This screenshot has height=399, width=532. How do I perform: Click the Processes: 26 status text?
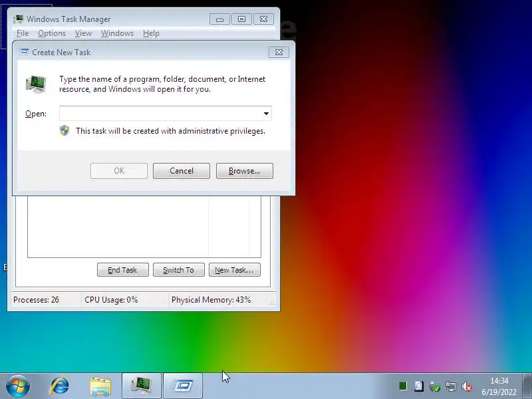point(36,300)
